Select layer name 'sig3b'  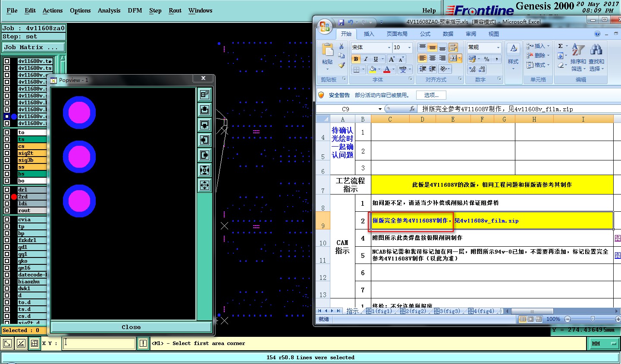click(x=32, y=160)
